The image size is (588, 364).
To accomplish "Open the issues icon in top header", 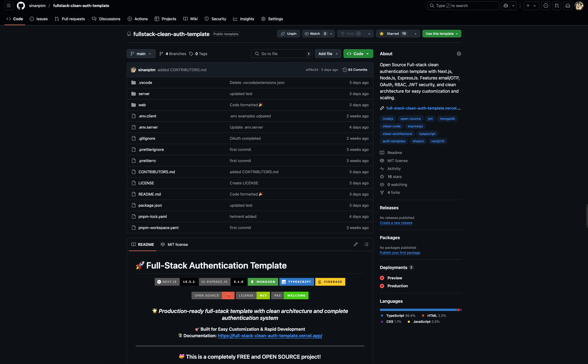I will [546, 6].
